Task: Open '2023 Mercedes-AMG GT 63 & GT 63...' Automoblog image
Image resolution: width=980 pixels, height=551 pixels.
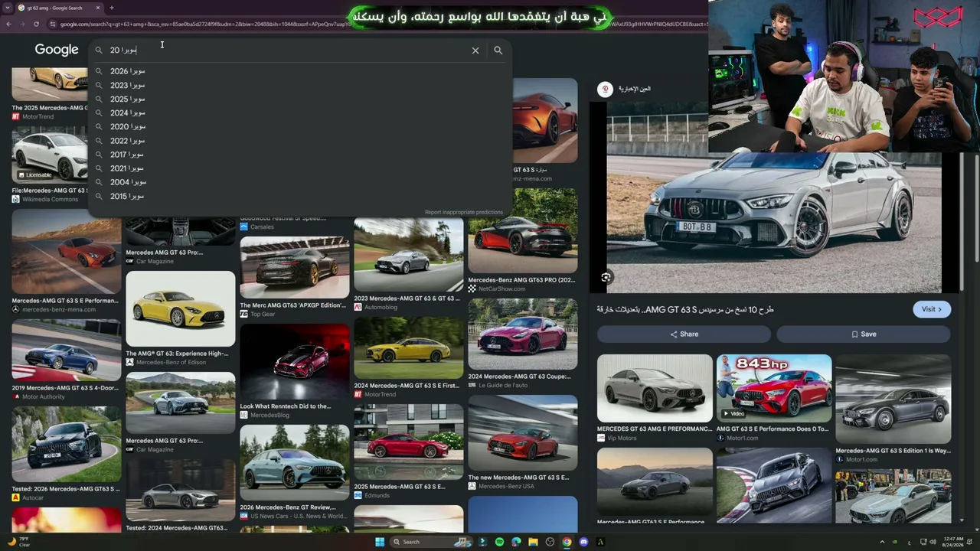Action: click(x=409, y=256)
